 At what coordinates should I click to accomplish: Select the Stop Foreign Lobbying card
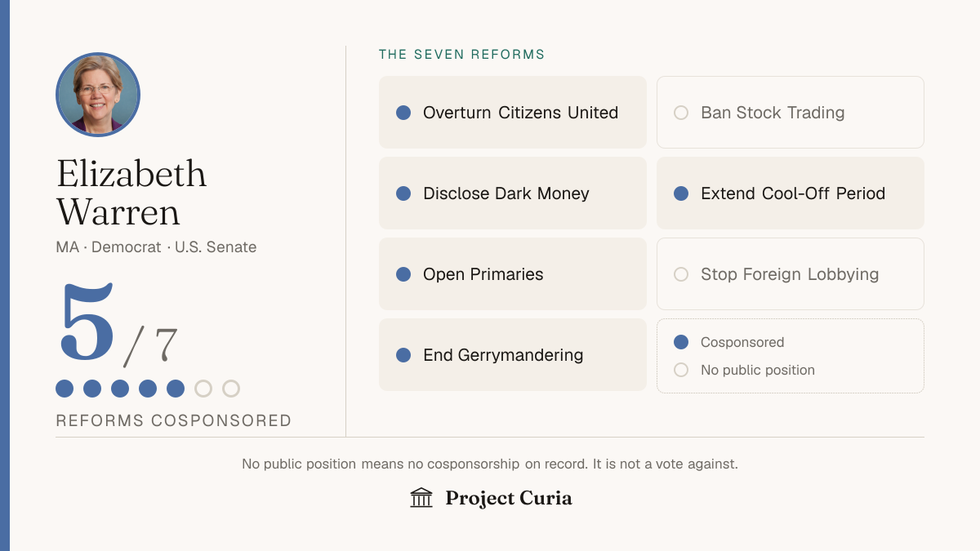791,274
